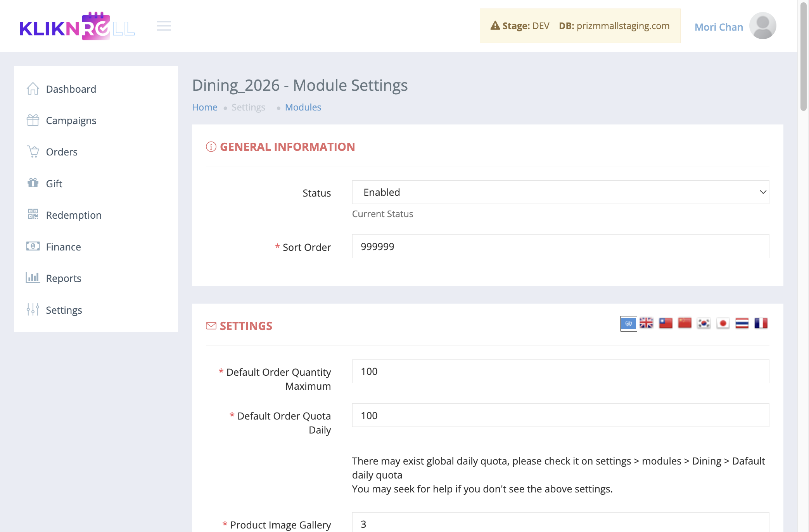Choose the Taiwan flag language
809x532 pixels.
click(x=666, y=323)
